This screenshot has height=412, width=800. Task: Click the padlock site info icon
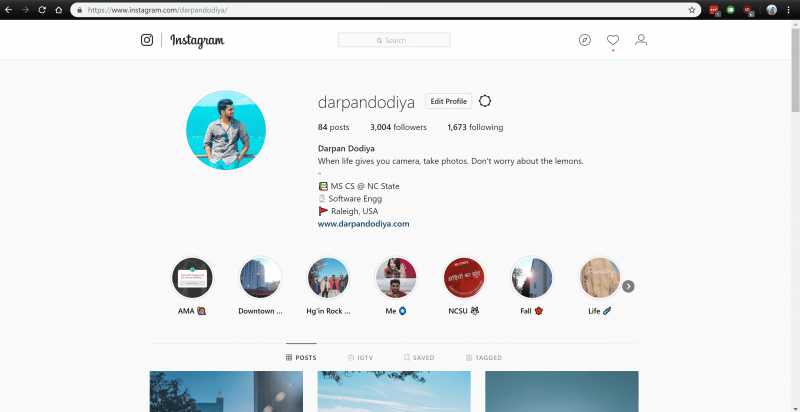coord(79,10)
